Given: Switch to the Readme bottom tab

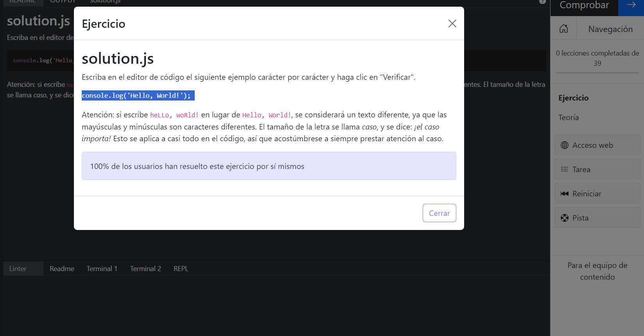Looking at the screenshot, I should pos(62,269).
